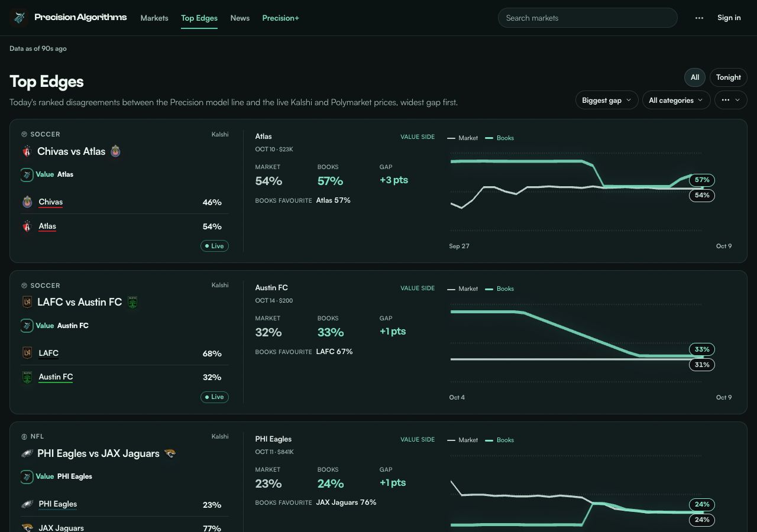Open the All categories dropdown
The height and width of the screenshot is (532, 757).
click(x=676, y=100)
